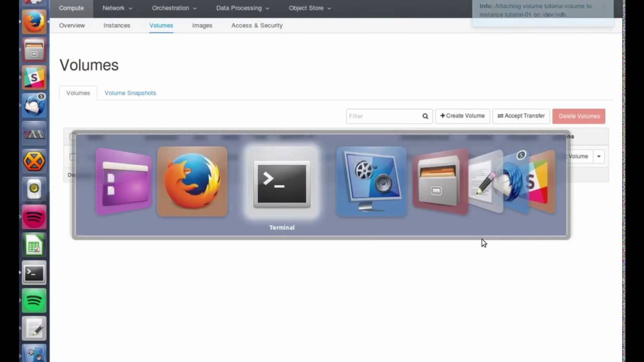
Task: Select the Compute menu in top bar
Action: 71,8
